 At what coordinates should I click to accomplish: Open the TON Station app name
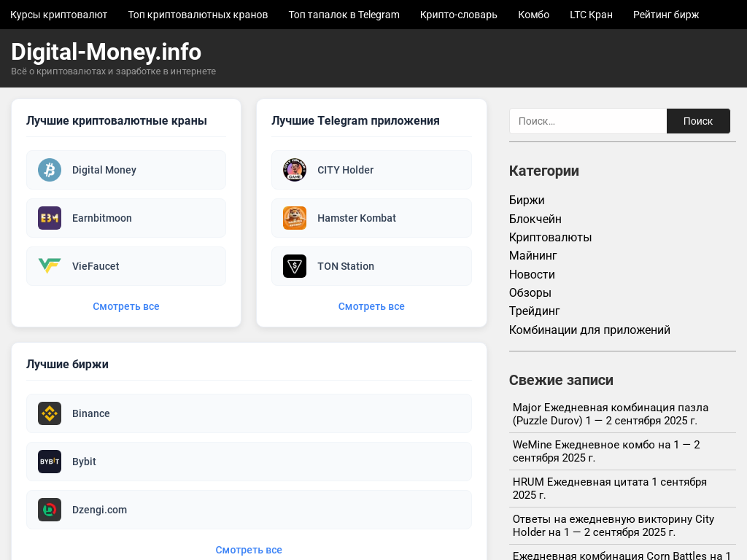[x=345, y=266]
